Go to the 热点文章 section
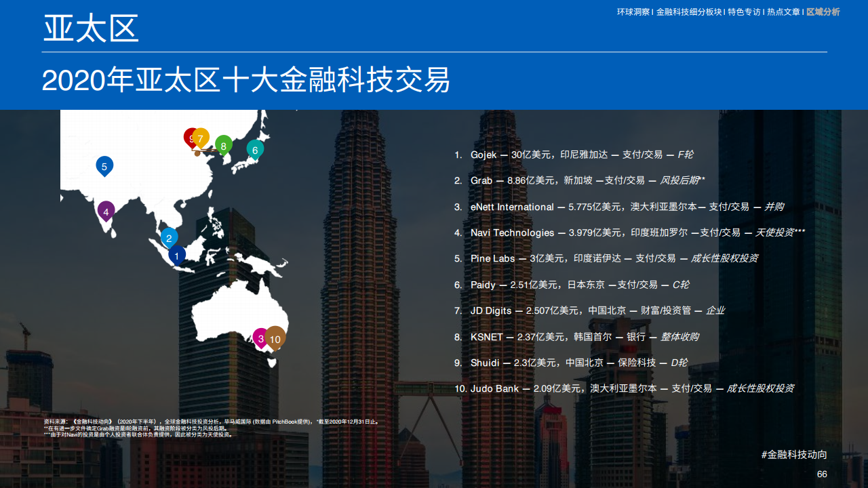The width and height of the screenshot is (868, 488). click(783, 12)
